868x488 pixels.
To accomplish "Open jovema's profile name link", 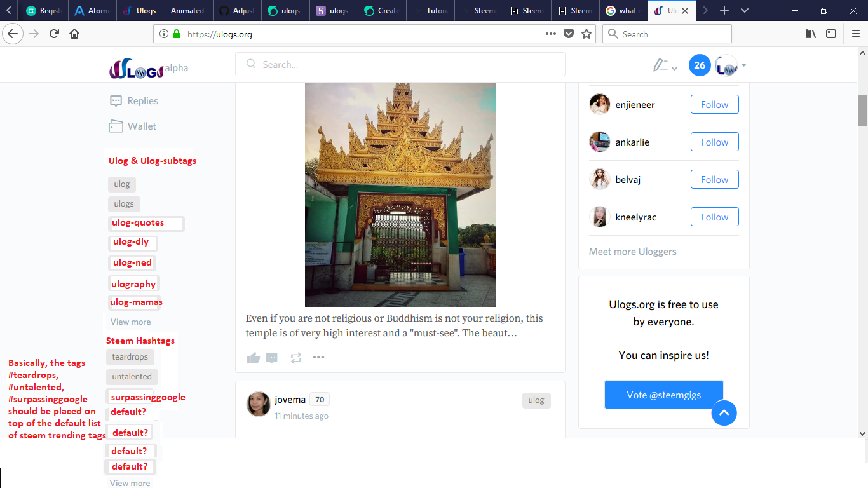I will 290,400.
